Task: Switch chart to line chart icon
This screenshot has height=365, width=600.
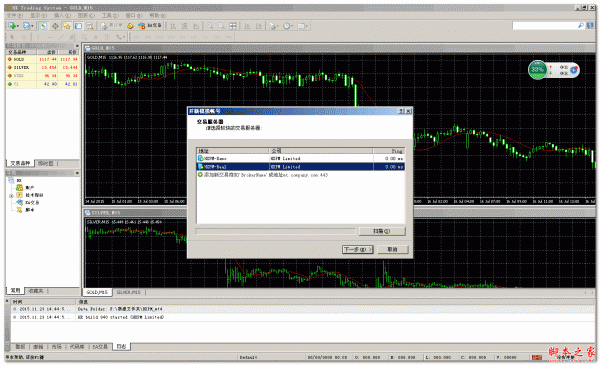Action: pyautogui.click(x=196, y=26)
